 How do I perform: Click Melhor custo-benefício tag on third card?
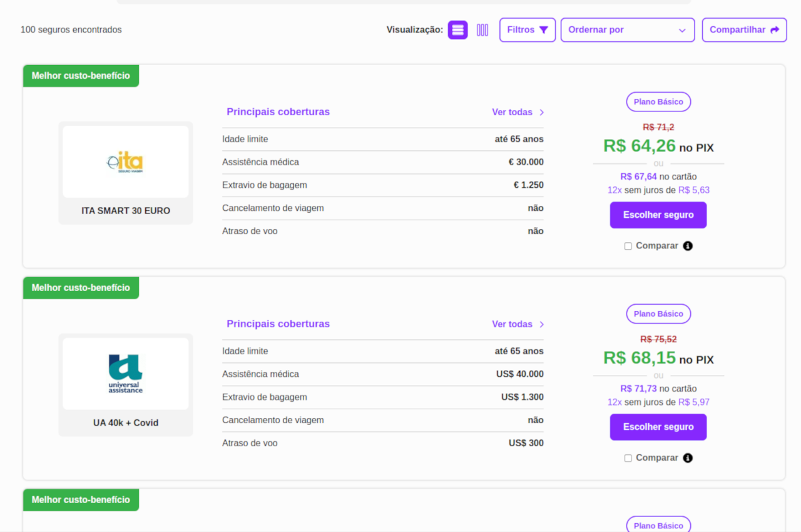81,500
